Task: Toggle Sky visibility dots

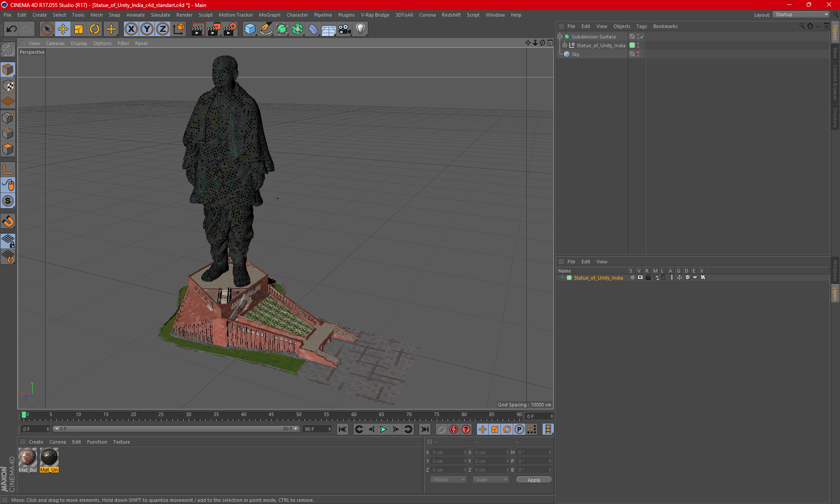Action: coord(638,54)
